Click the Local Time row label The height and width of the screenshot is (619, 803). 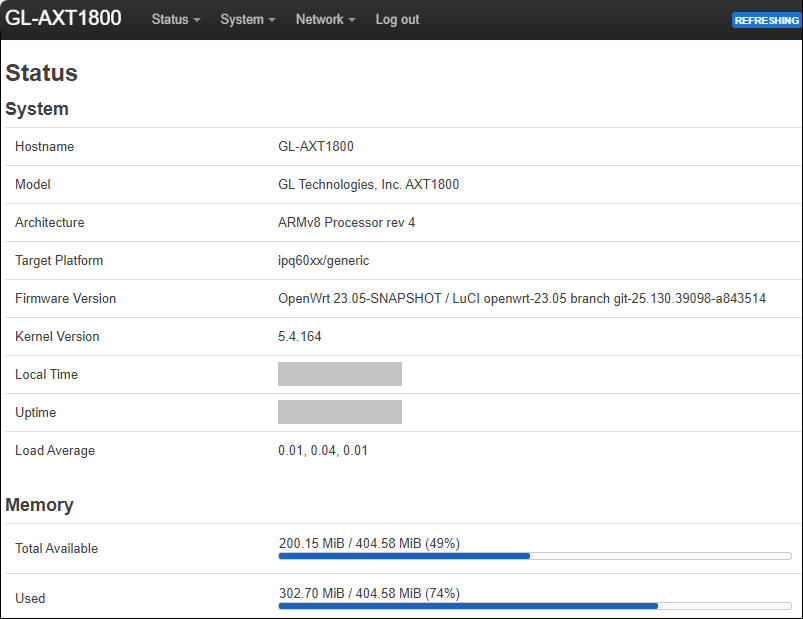(47, 374)
